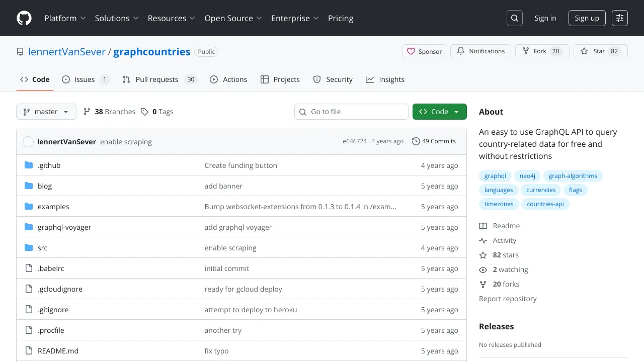Click the .gitignore file icon
The height and width of the screenshot is (362, 644).
click(x=29, y=310)
